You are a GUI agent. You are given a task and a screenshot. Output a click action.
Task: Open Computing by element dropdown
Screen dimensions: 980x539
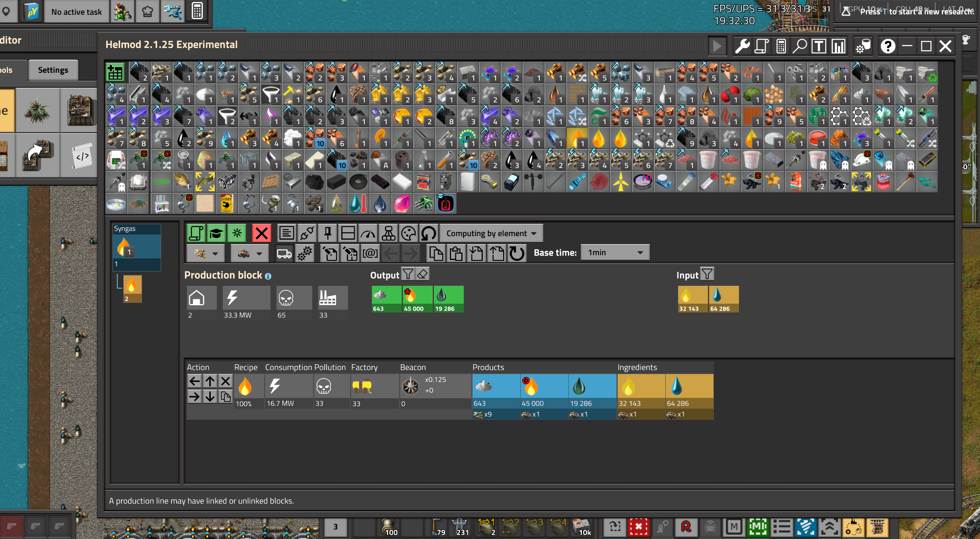[491, 233]
